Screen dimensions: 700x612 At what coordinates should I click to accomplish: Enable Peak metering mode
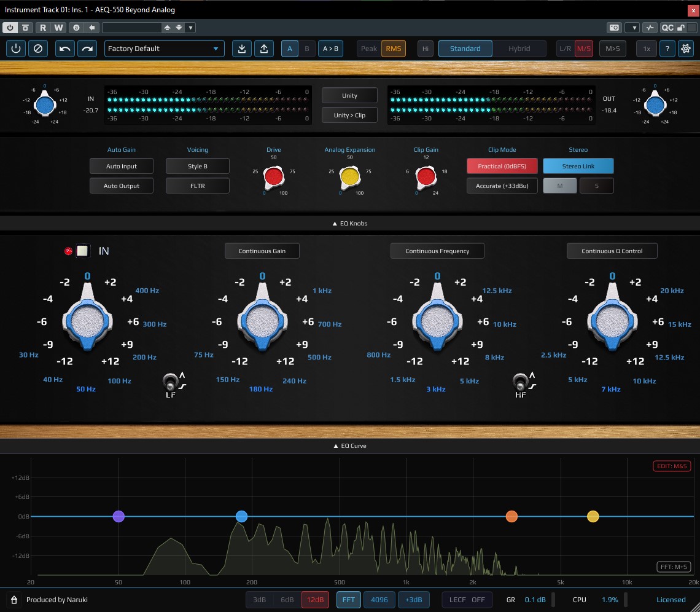(x=369, y=49)
